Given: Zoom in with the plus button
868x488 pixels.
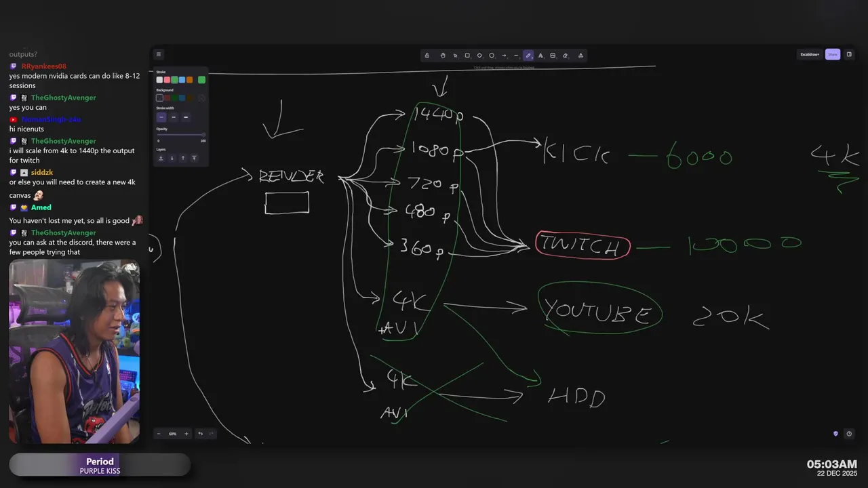Looking at the screenshot, I should (x=186, y=434).
